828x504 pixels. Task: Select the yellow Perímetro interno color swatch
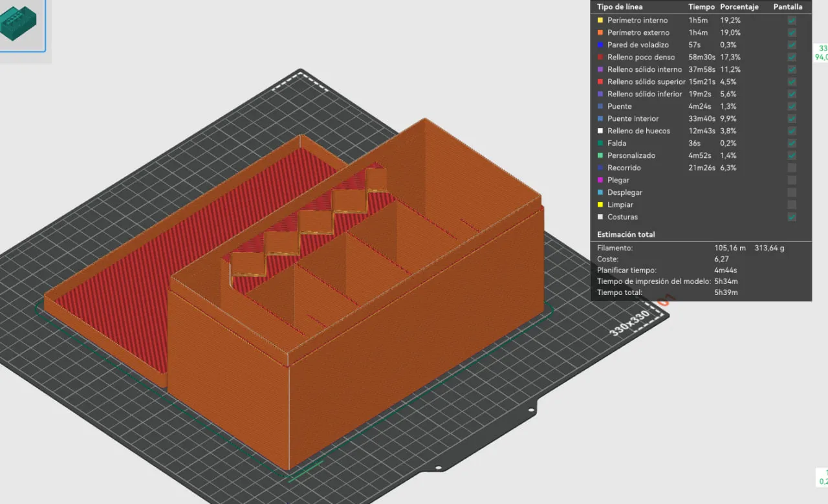(599, 20)
